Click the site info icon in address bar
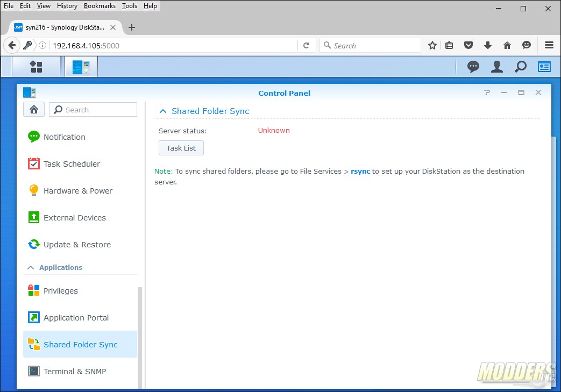Screen dimensions: 561x392 (x=42, y=45)
